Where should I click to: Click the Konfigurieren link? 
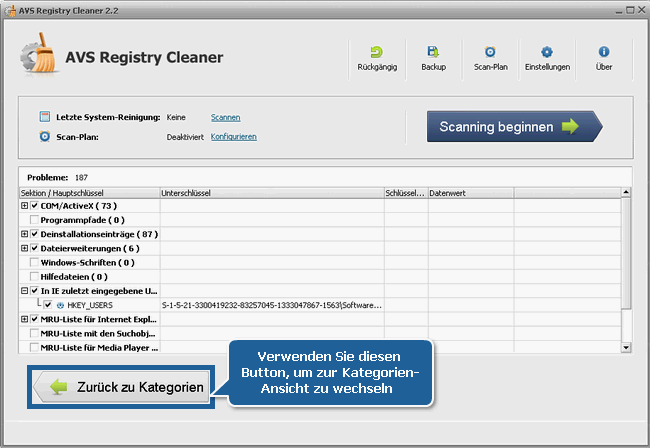233,137
